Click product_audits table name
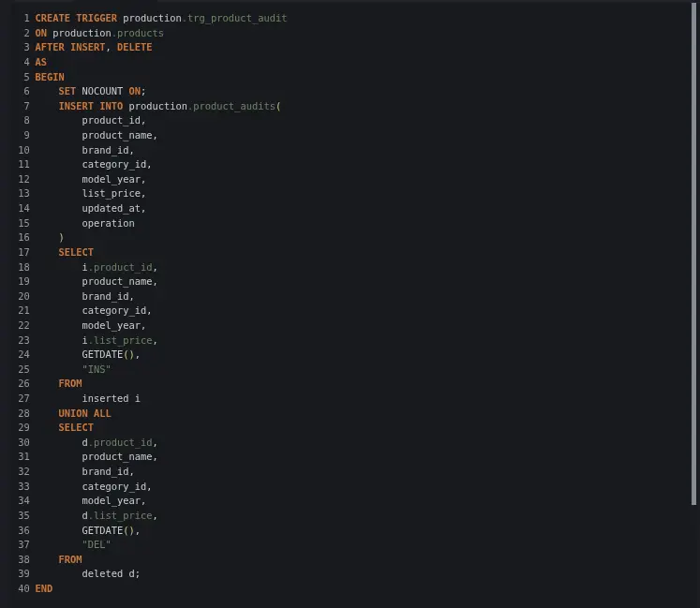Image resolution: width=700 pixels, height=608 pixels. [x=234, y=106]
